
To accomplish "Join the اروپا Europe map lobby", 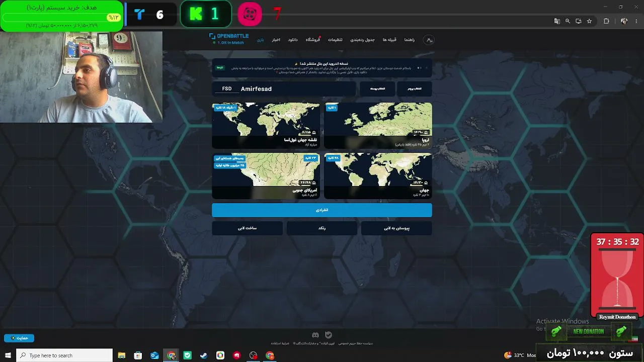I will point(378,126).
